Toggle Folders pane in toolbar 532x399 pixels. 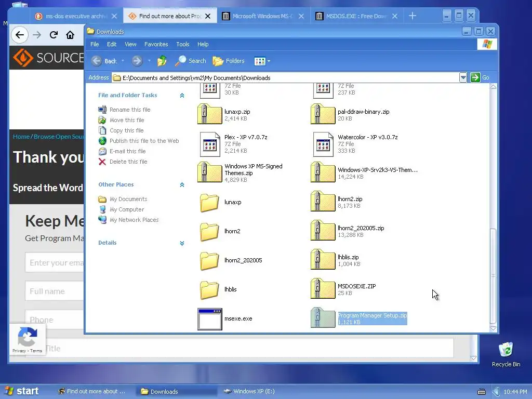pos(229,61)
